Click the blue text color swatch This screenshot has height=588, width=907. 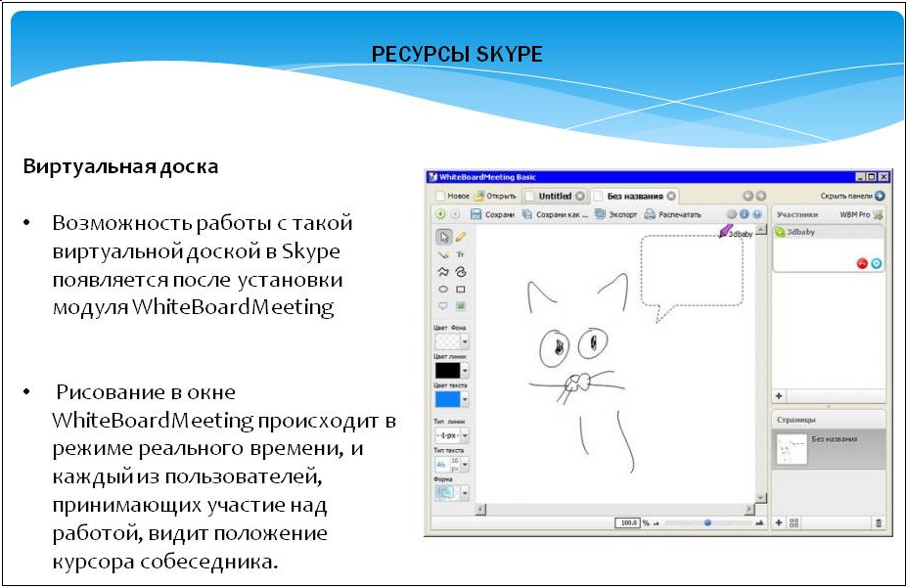tap(447, 399)
